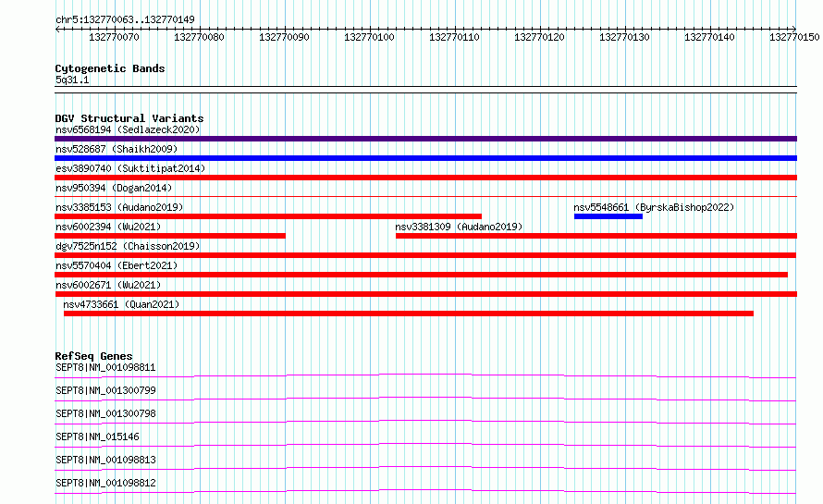The image size is (823, 504).
Task: Open dgv7525n152 (Chaisson2019) variant label
Action: pos(128,246)
